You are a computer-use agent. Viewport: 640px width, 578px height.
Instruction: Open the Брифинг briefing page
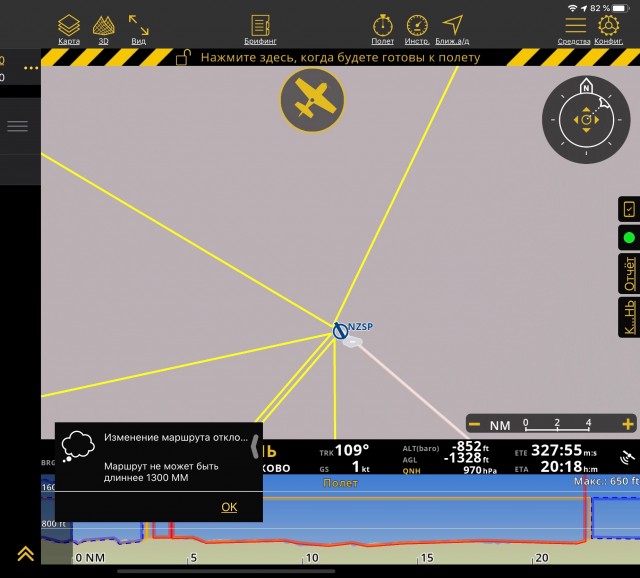tap(260, 29)
